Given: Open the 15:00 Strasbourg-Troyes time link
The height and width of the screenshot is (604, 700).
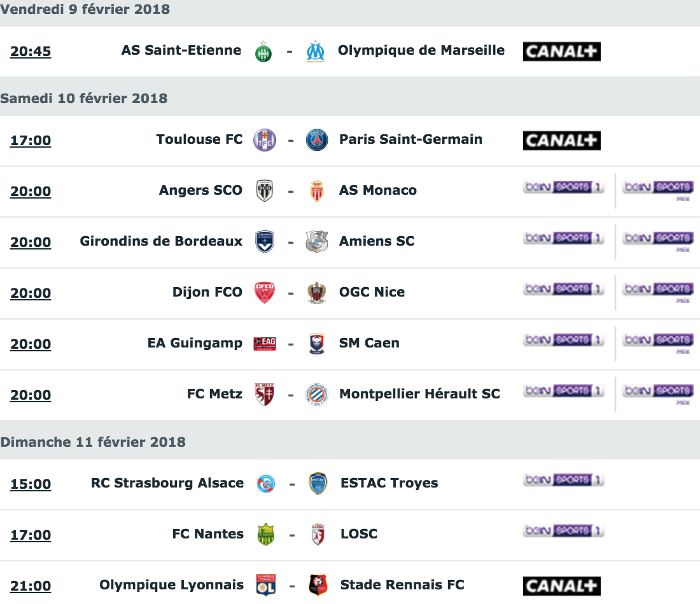Looking at the screenshot, I should pos(31,484).
